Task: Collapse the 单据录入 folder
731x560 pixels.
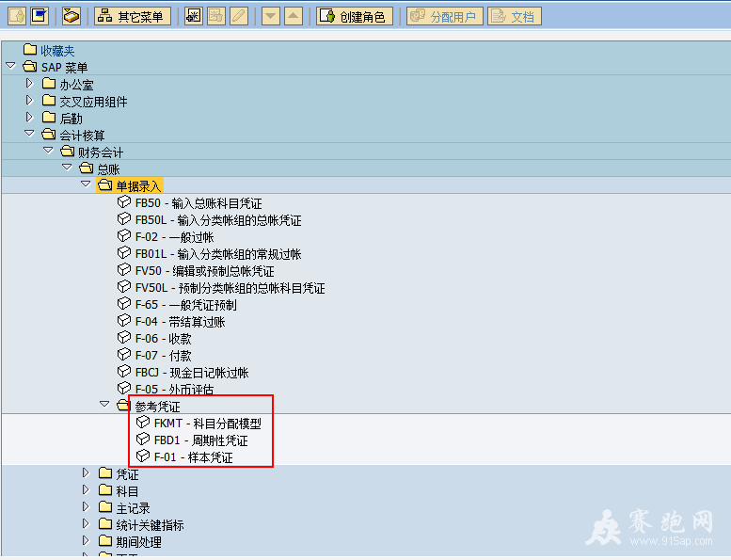Action: coord(86,184)
